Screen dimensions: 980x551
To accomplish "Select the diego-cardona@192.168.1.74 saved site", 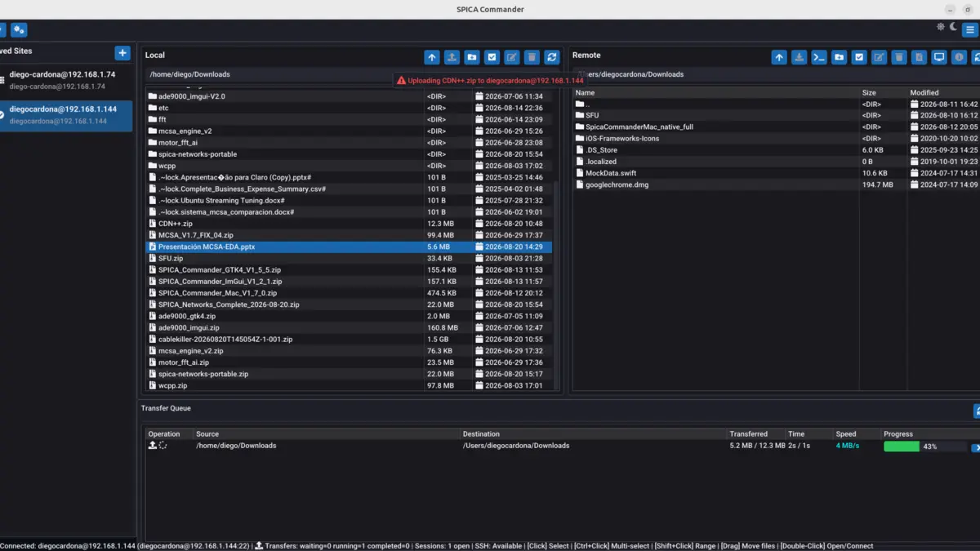I will coord(66,79).
